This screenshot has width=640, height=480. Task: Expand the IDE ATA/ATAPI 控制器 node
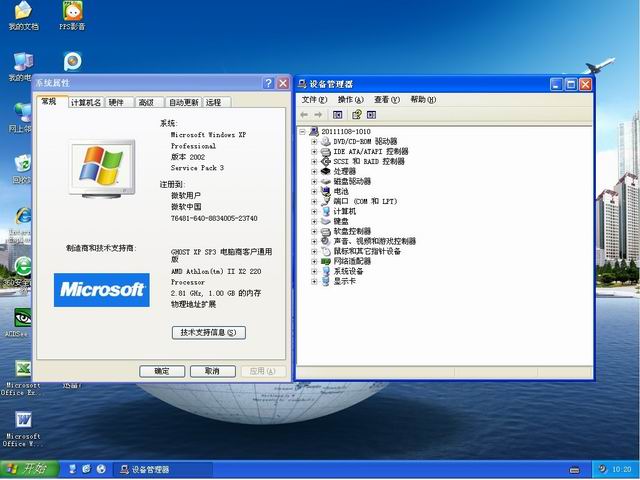(314, 152)
